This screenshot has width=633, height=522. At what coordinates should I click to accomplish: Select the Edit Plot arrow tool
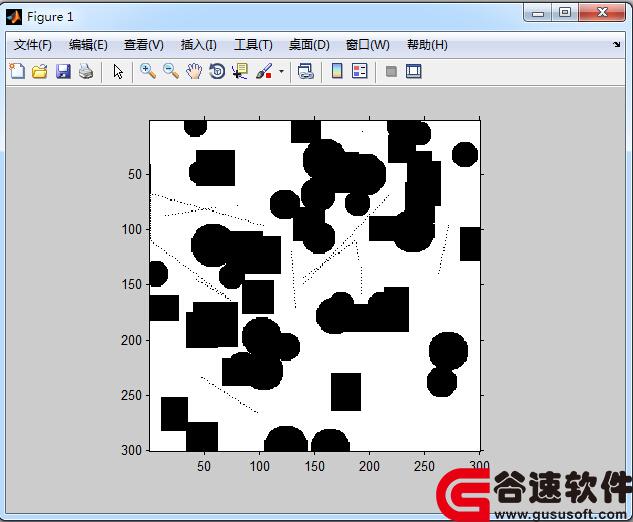pyautogui.click(x=118, y=72)
